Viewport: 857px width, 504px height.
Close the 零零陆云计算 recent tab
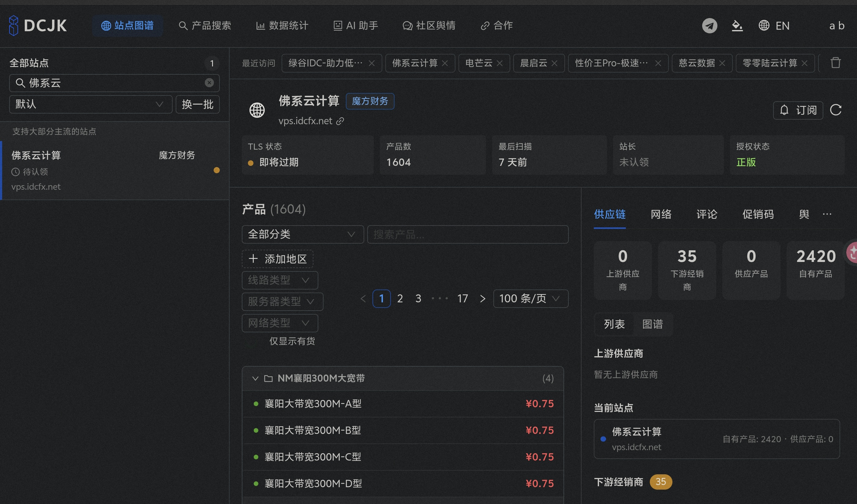[x=804, y=63]
